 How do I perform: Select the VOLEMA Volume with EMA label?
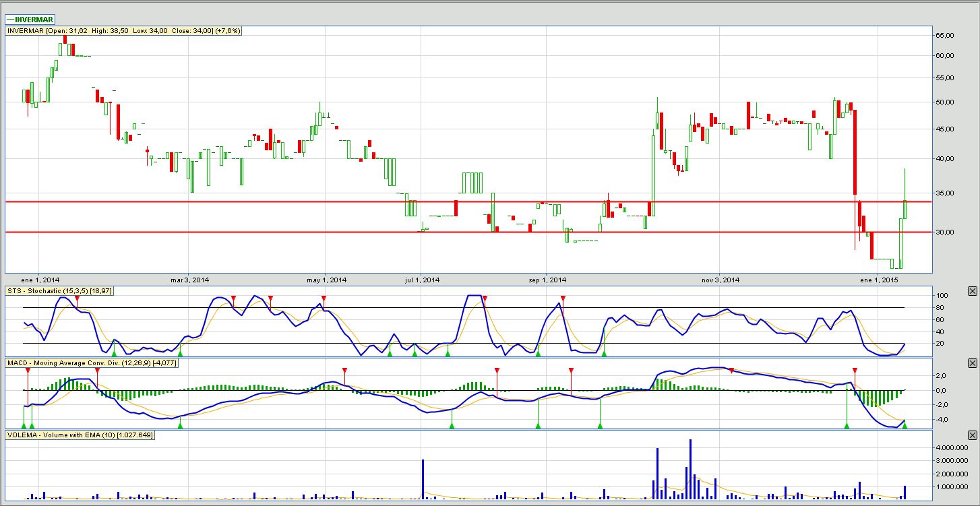(x=80, y=435)
